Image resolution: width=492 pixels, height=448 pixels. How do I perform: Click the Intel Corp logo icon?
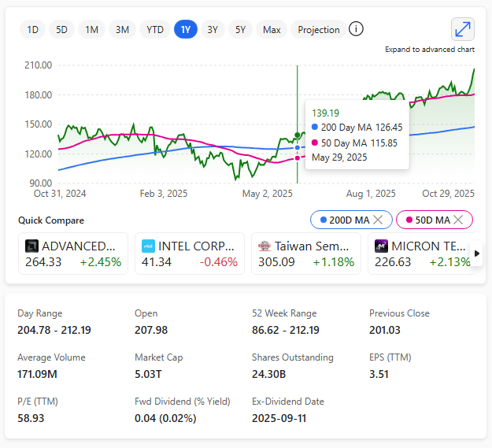tap(148, 246)
